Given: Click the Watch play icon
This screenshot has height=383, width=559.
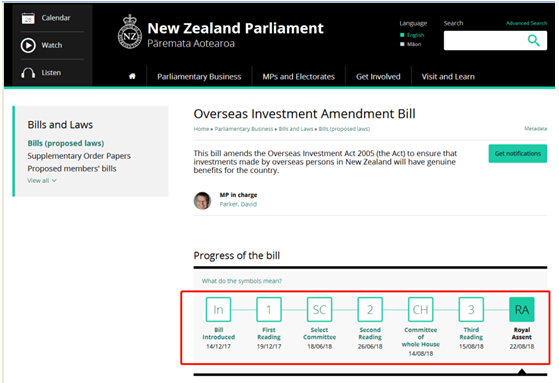Looking at the screenshot, I should pos(28,45).
